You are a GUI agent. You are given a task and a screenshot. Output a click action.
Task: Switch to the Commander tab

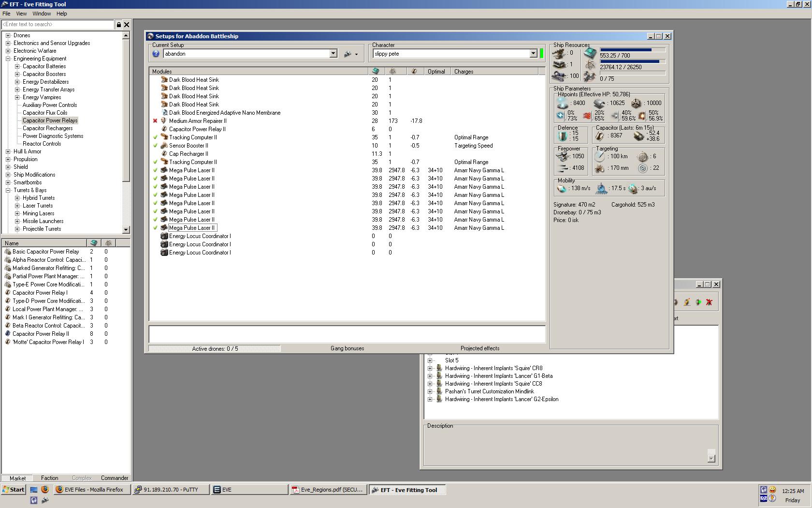point(115,478)
